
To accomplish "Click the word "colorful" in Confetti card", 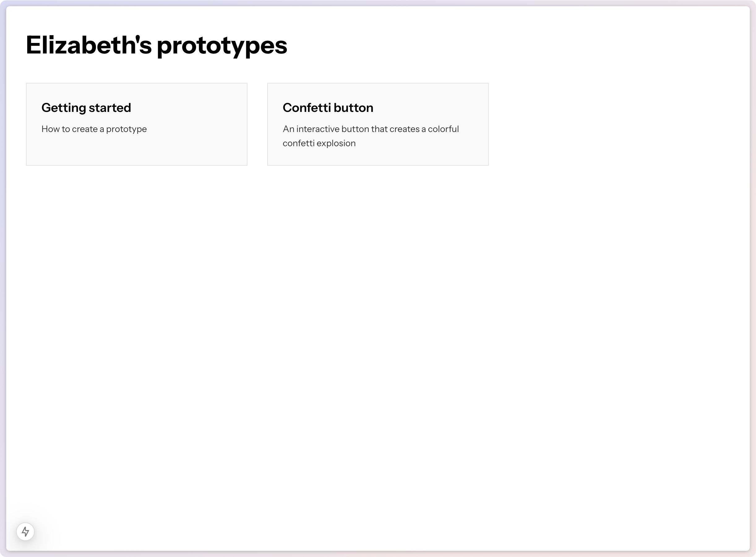I will [443, 129].
